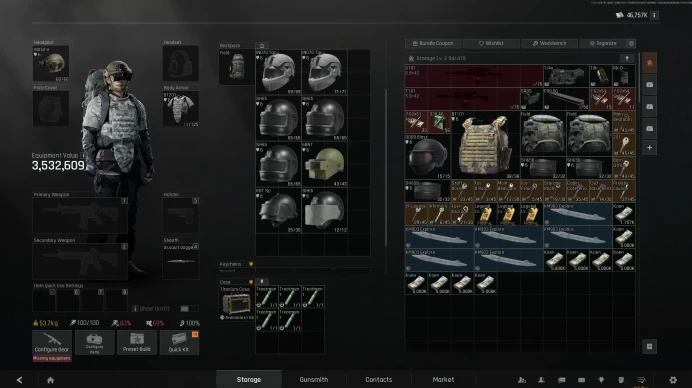Open the friends list icon
The height and width of the screenshot is (388, 692).
522,380
